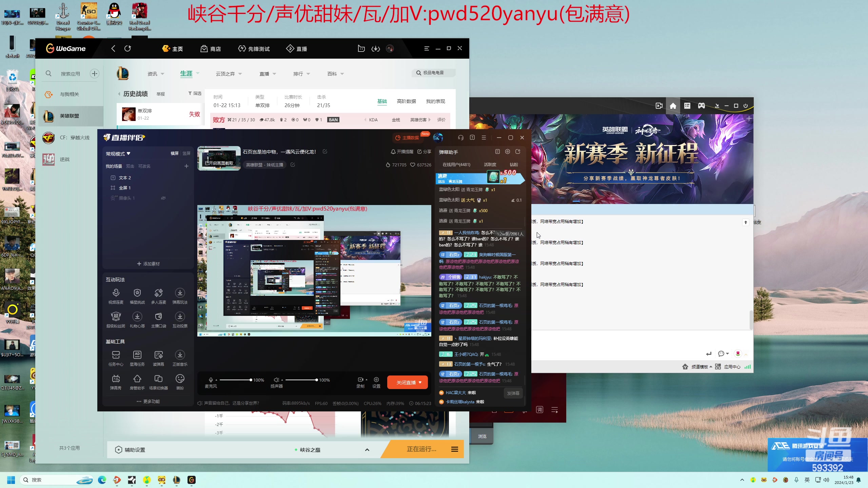868x488 pixels.
Task: Click 添加素材 add source button
Action: click(x=148, y=264)
